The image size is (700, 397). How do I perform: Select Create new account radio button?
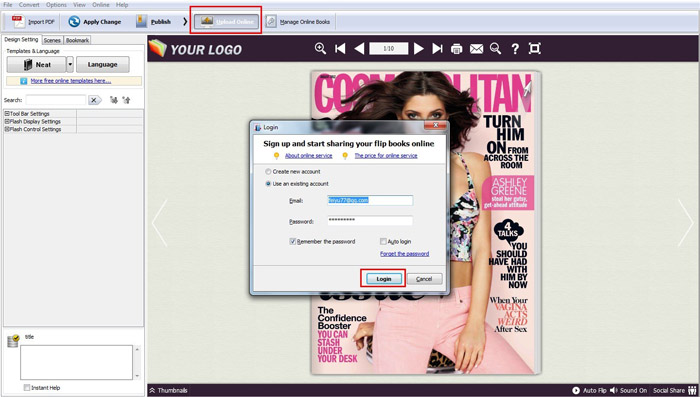(268, 171)
